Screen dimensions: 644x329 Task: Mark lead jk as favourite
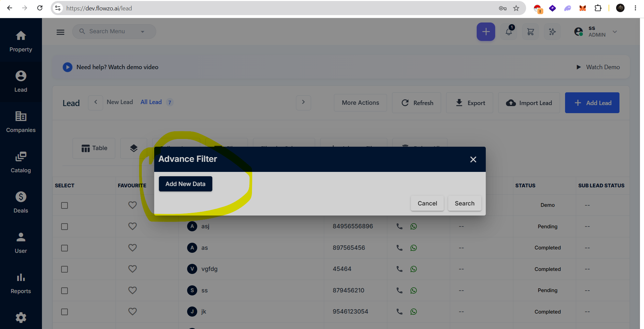point(132,312)
